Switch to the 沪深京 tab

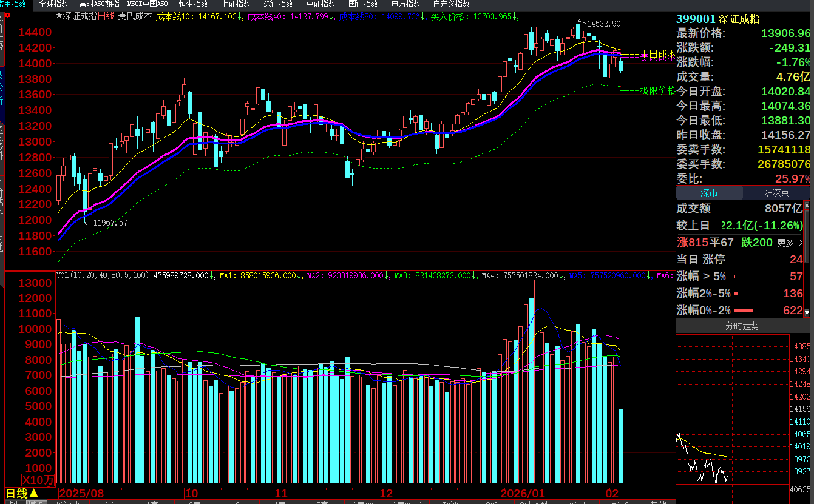pos(776,193)
